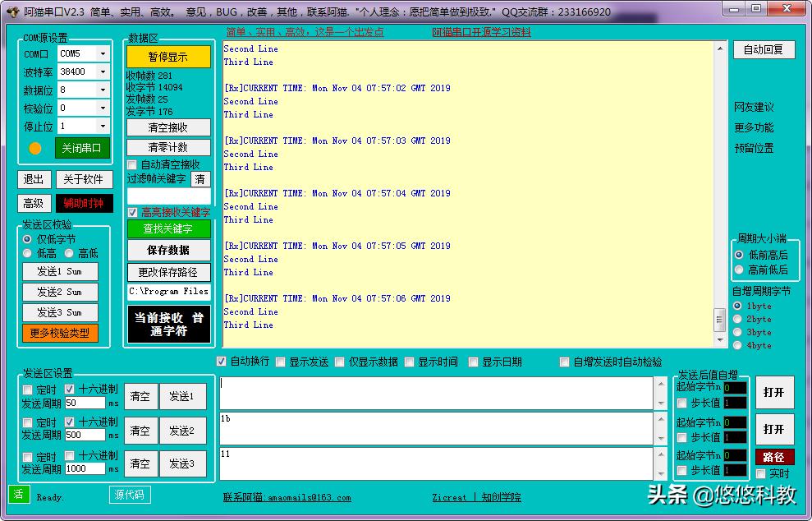Screen dimensions: 812x521
Task: Toggle the 仅显示数据 checkbox
Action: click(x=340, y=362)
